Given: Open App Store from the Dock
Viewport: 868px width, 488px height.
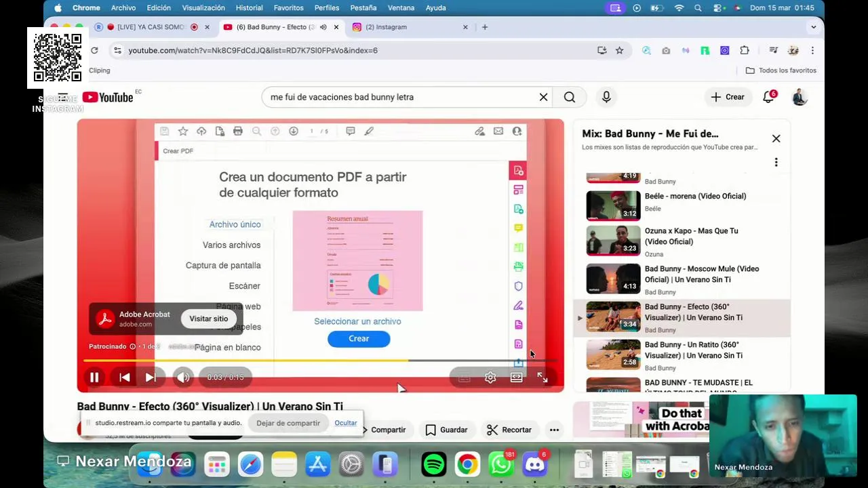Looking at the screenshot, I should tap(317, 465).
